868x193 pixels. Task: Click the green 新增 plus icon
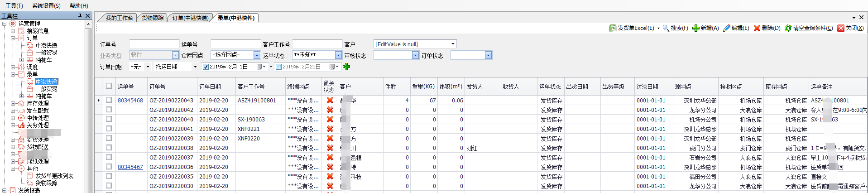[696, 28]
